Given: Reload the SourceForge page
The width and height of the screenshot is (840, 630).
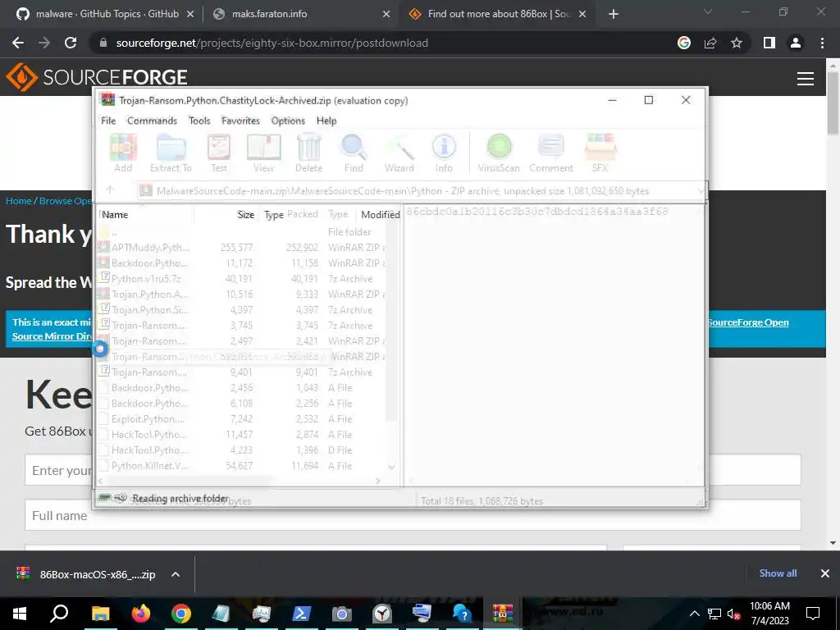Looking at the screenshot, I should coord(71,43).
